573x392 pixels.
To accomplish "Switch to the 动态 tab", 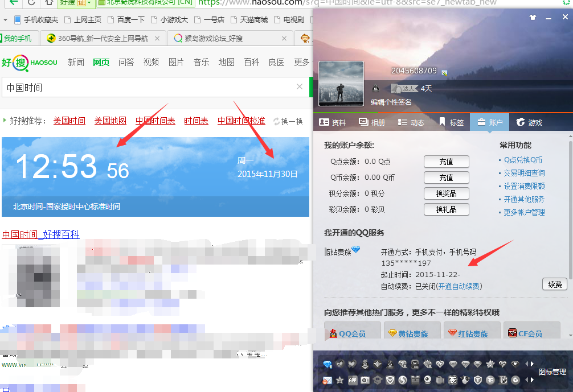I will pyautogui.click(x=411, y=122).
